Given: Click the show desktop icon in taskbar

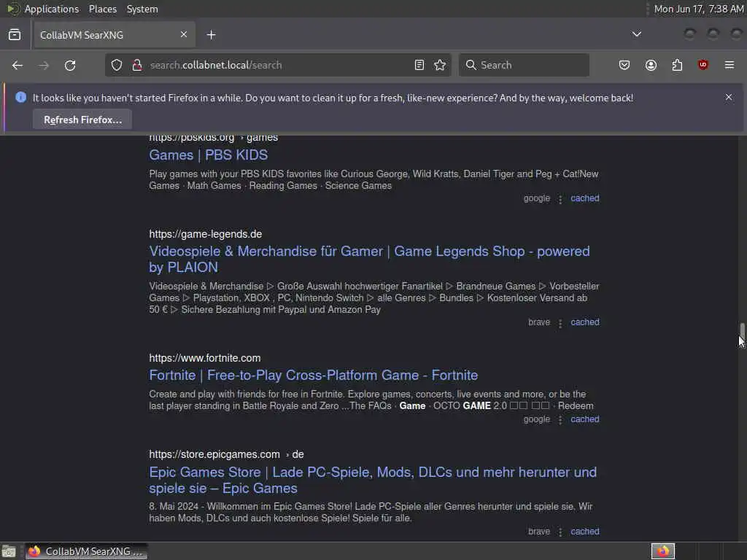Looking at the screenshot, I should click(9, 551).
